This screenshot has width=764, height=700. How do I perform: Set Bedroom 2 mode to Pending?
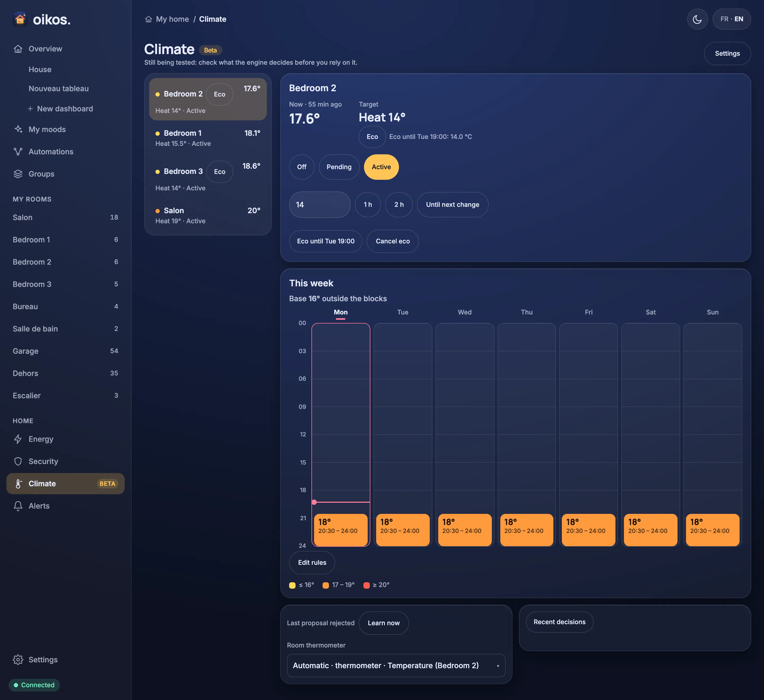point(339,167)
